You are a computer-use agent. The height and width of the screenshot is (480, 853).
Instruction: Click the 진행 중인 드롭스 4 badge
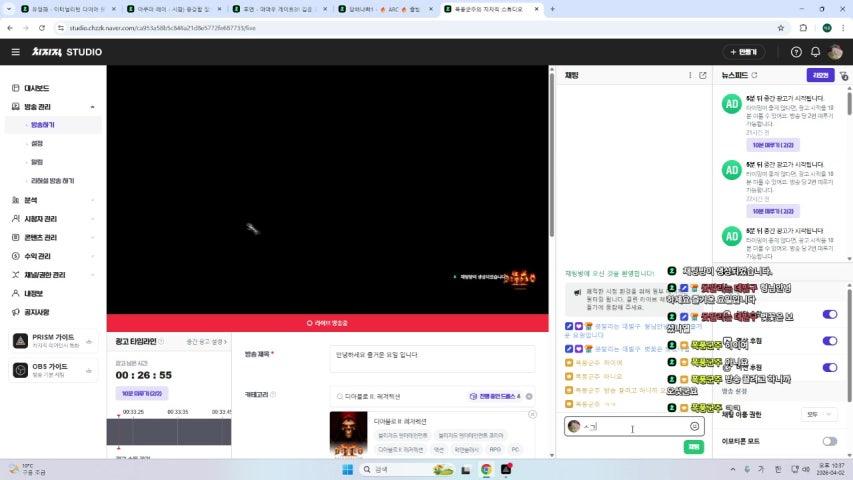coord(495,396)
